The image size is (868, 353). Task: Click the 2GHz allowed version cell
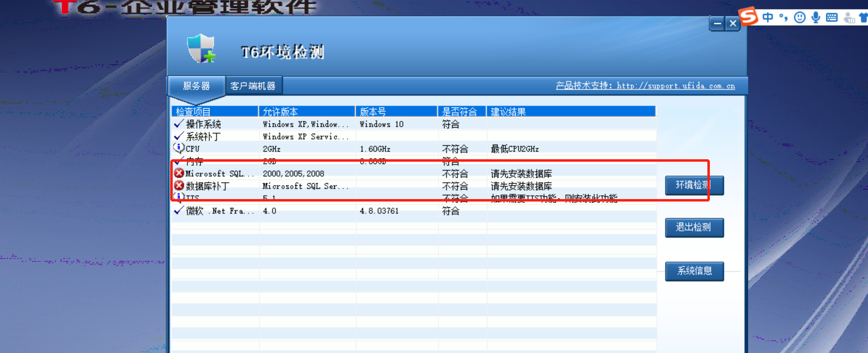pos(272,149)
